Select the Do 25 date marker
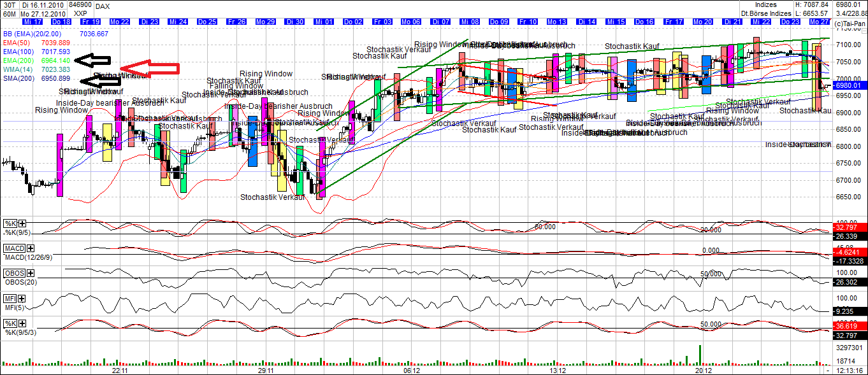Screen dimensions: 868x375 tap(207, 22)
